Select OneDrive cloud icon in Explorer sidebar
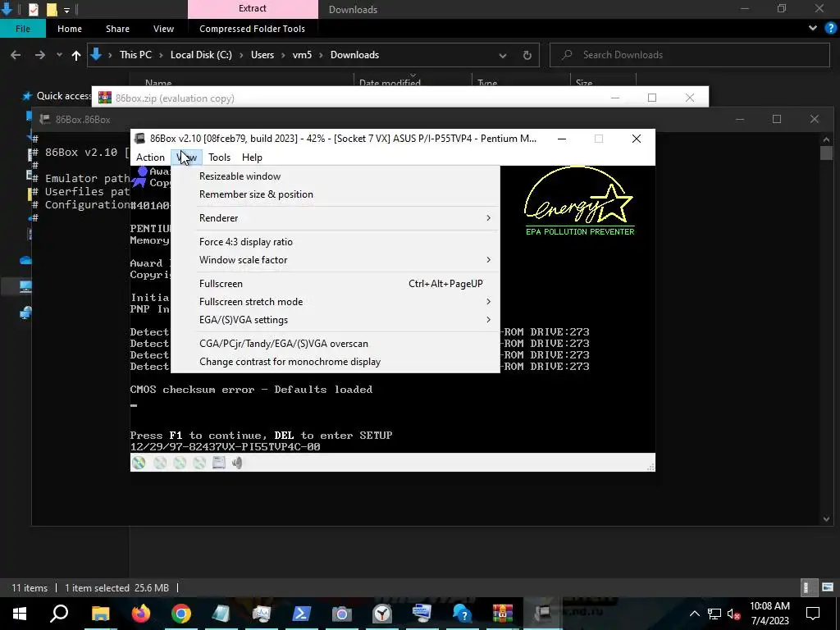840x630 pixels. click(x=25, y=260)
